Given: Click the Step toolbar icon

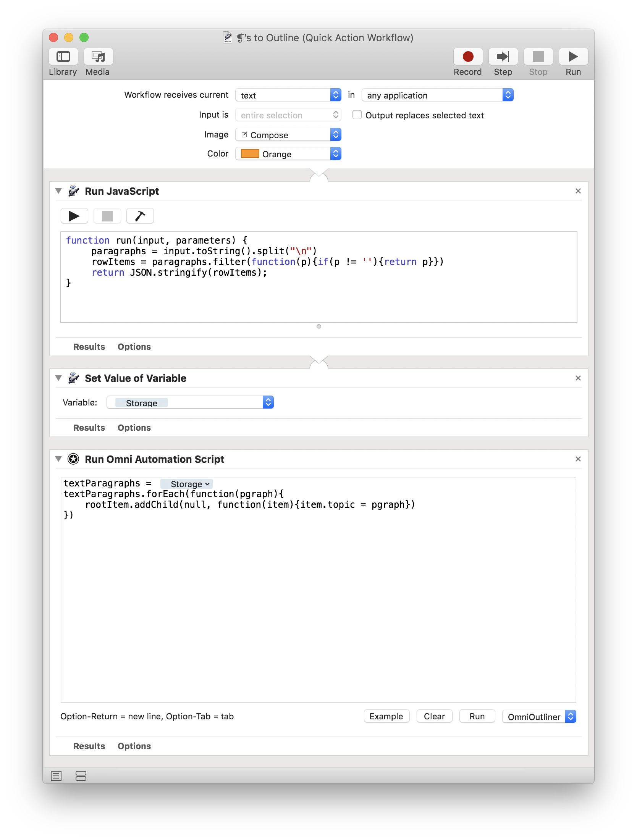Looking at the screenshot, I should [x=503, y=57].
